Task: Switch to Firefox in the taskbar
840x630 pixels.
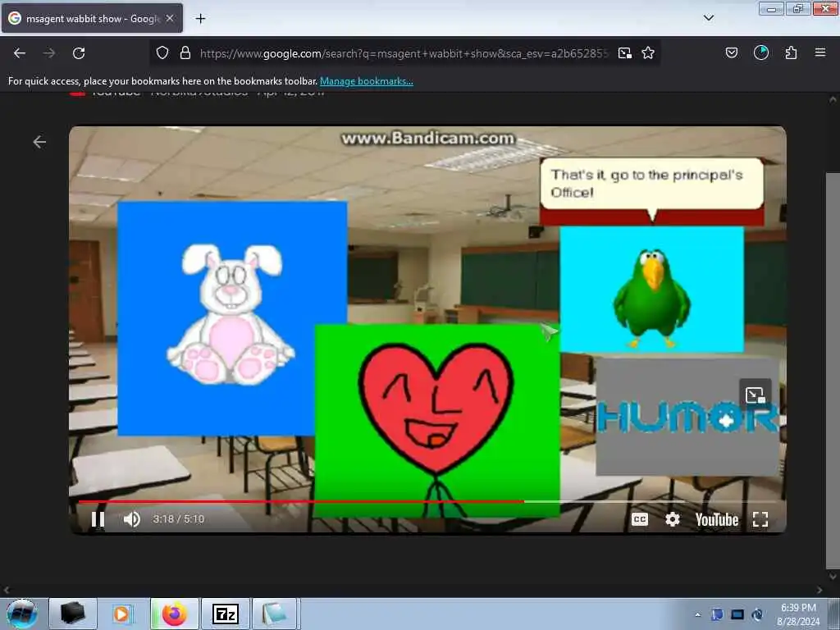Action: 175,614
